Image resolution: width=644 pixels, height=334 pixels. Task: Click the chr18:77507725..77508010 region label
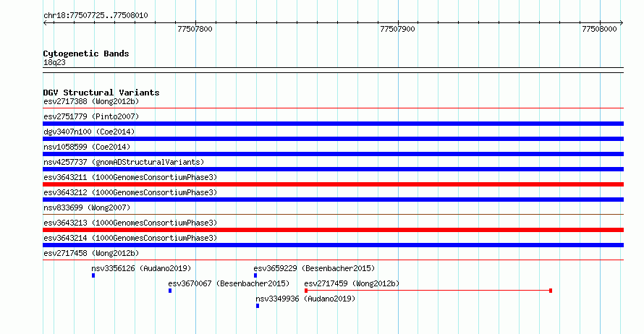(96, 15)
